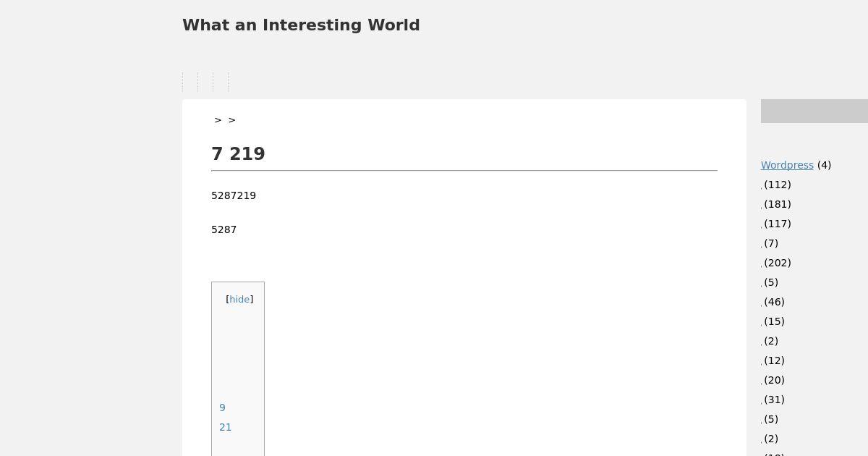Open the category with (31) posts
Screen dimensions: 868x456
click(x=762, y=401)
